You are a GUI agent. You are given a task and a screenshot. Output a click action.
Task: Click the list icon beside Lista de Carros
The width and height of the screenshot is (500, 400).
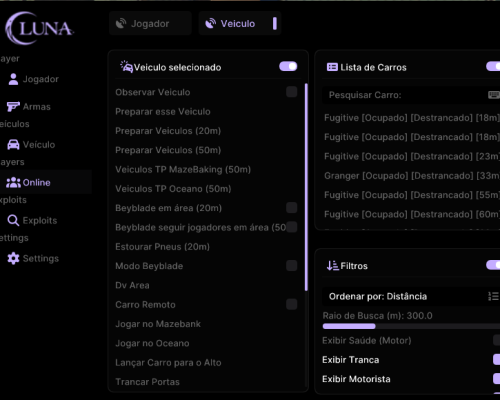coord(332,67)
